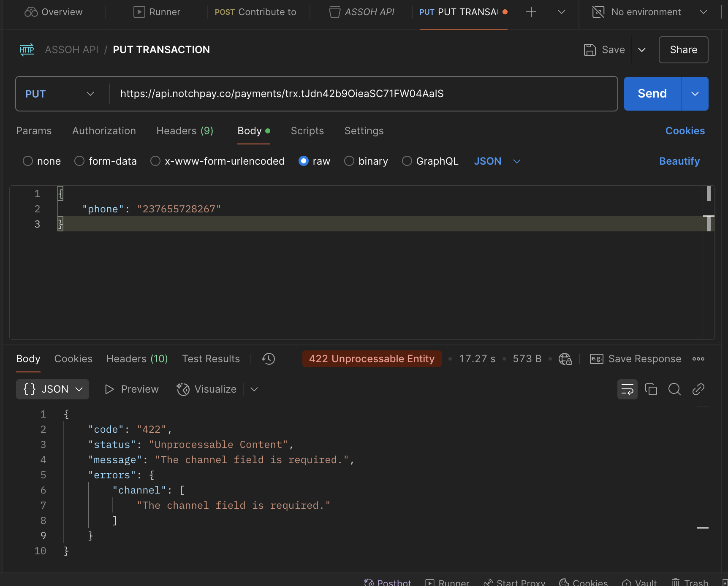Open the POST Contribute to tab
The height and width of the screenshot is (586, 728).
(x=255, y=12)
